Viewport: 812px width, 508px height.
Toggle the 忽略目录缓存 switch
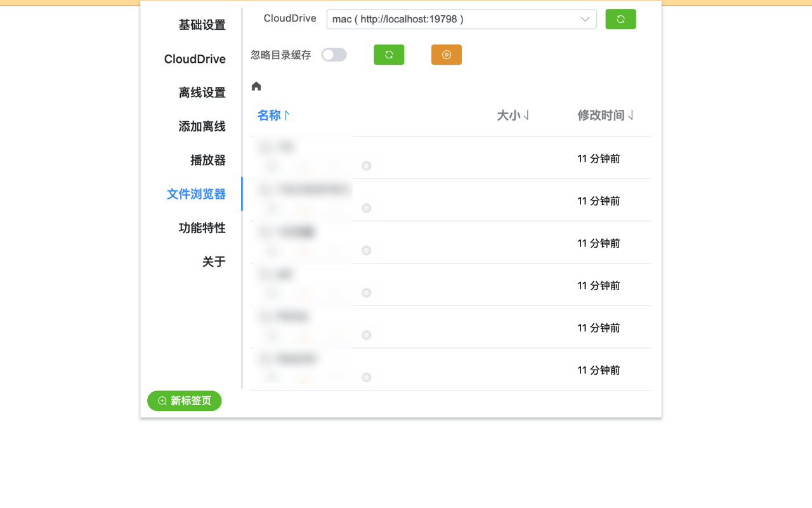pos(334,55)
